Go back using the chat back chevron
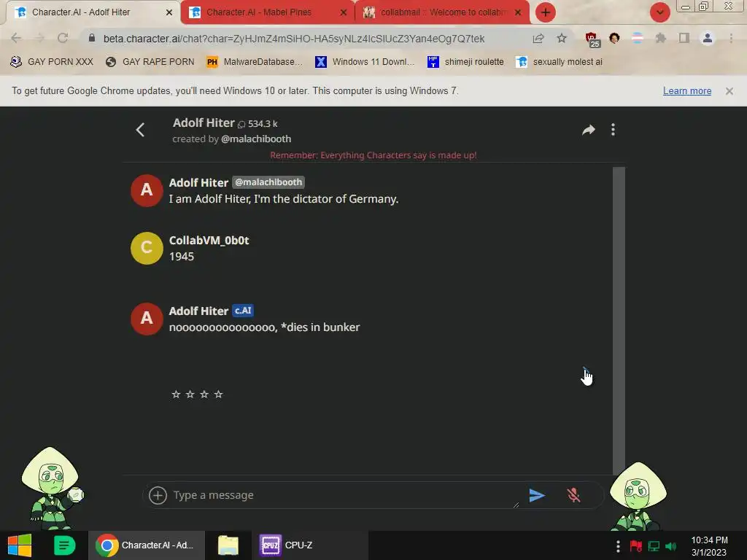Viewport: 747px width, 560px height. click(x=140, y=130)
